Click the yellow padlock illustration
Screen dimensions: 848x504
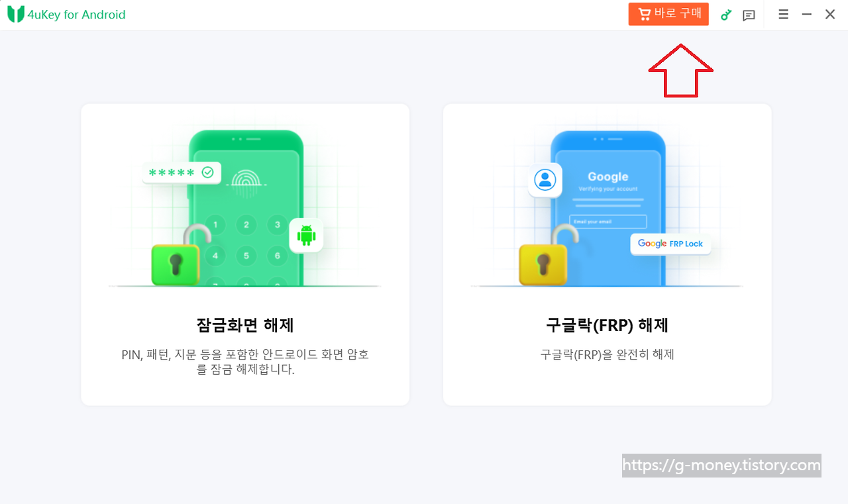pyautogui.click(x=543, y=255)
